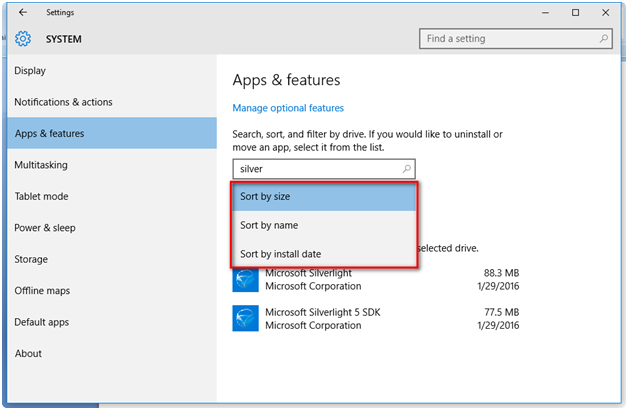Go to Notifications & actions

63,102
